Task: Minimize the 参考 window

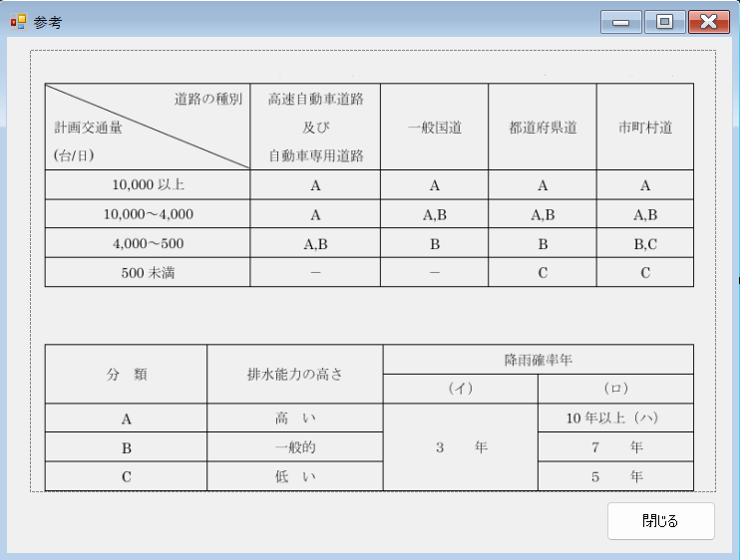Action: click(620, 22)
